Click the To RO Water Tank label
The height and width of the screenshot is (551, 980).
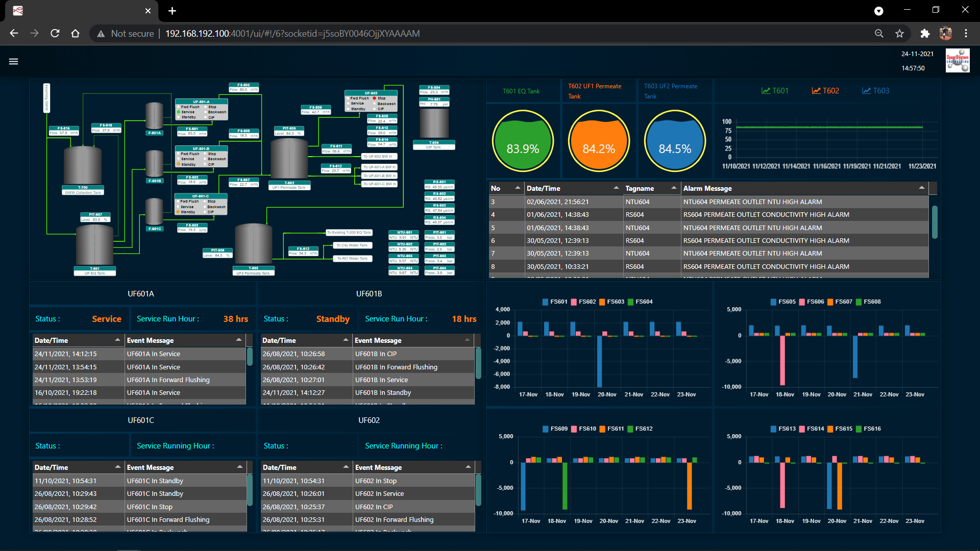tap(352, 259)
